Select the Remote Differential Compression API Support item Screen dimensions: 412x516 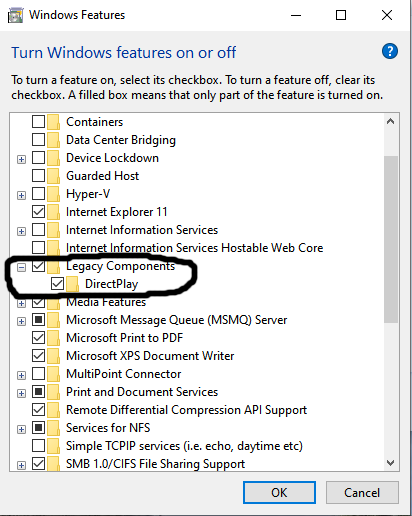pyautogui.click(x=186, y=410)
